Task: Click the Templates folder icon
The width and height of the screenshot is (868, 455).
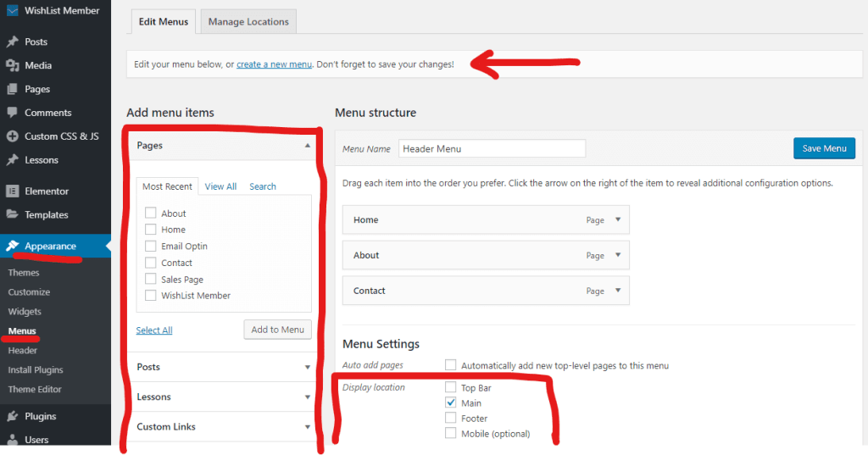Action: 12,214
